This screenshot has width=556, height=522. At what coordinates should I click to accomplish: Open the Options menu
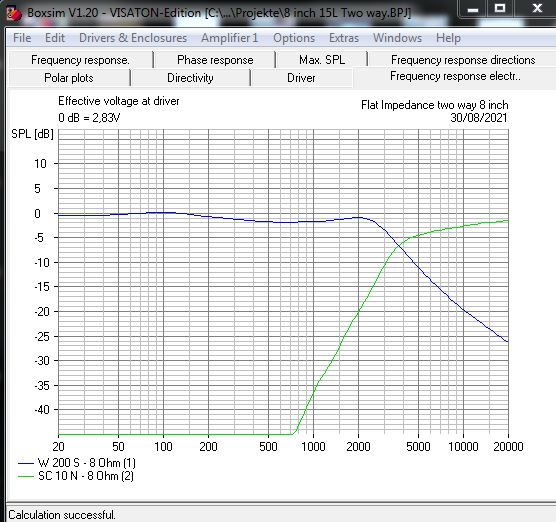click(294, 38)
